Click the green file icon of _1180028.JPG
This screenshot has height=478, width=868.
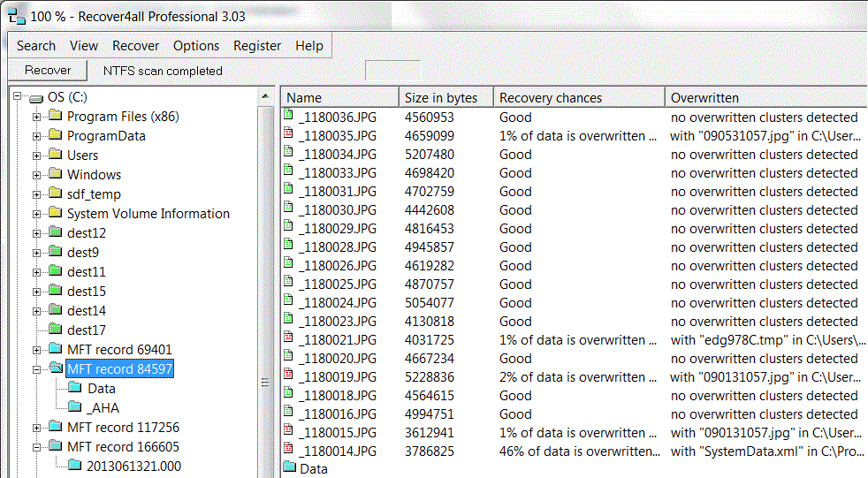coord(288,245)
